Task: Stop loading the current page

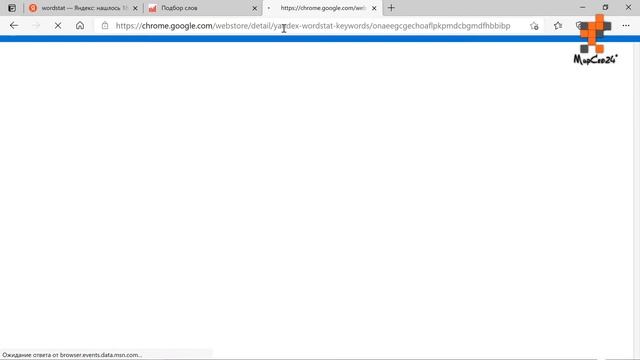Action: pos(58,26)
